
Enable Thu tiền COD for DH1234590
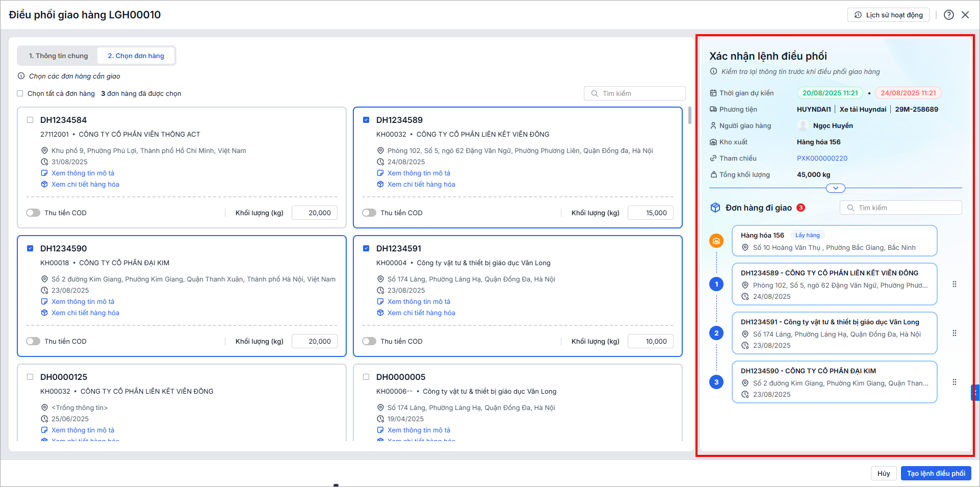(x=33, y=341)
